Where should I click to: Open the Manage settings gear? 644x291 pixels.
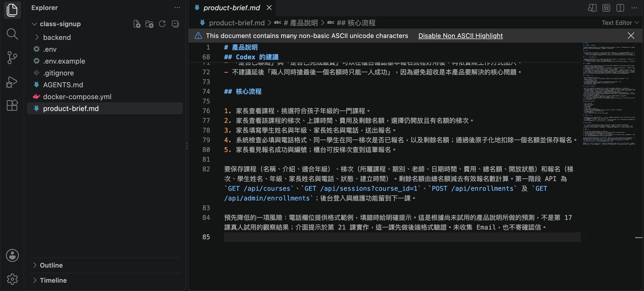click(x=12, y=279)
